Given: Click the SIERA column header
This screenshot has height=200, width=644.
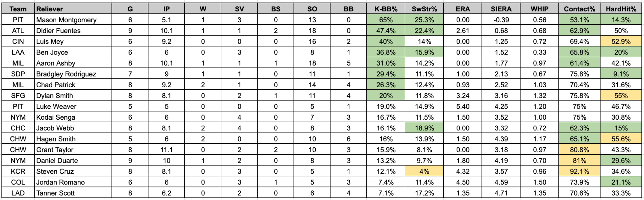Looking at the screenshot, I should tap(501, 9).
